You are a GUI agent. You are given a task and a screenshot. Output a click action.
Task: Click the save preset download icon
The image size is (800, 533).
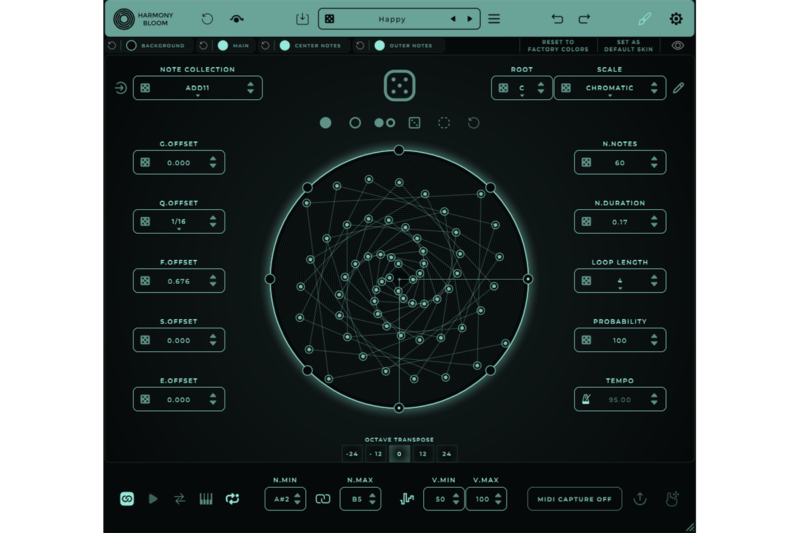(303, 19)
